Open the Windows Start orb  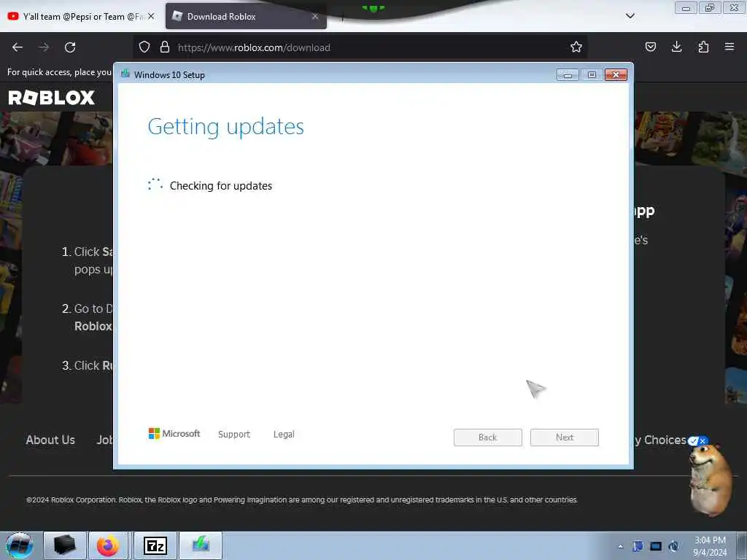[20, 545]
